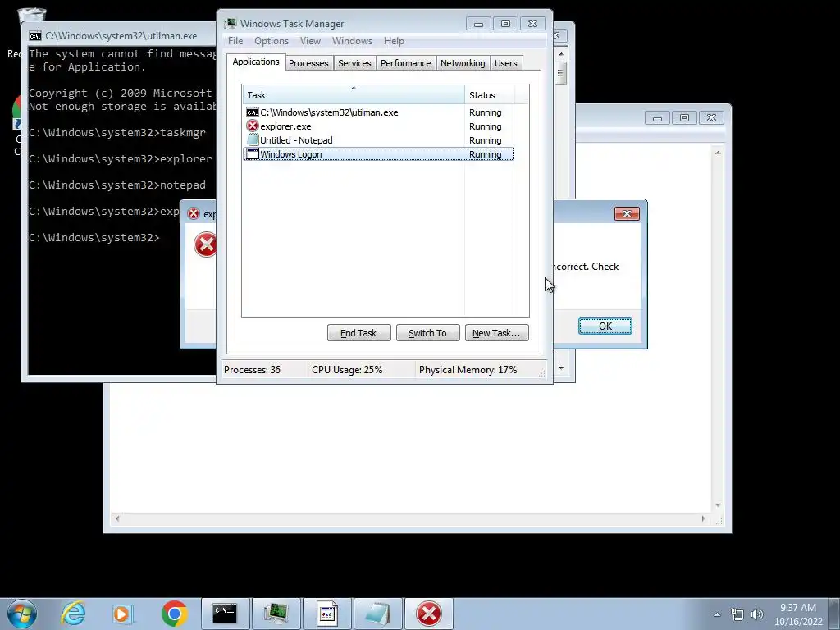840x630 pixels.
Task: Minimize the Notepad window
Action: tap(657, 117)
